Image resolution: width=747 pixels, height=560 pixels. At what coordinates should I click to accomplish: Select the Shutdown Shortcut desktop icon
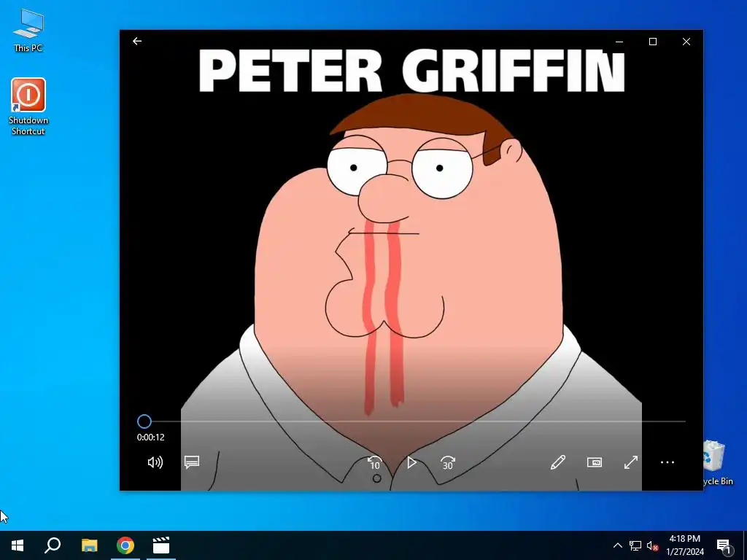pyautogui.click(x=28, y=107)
